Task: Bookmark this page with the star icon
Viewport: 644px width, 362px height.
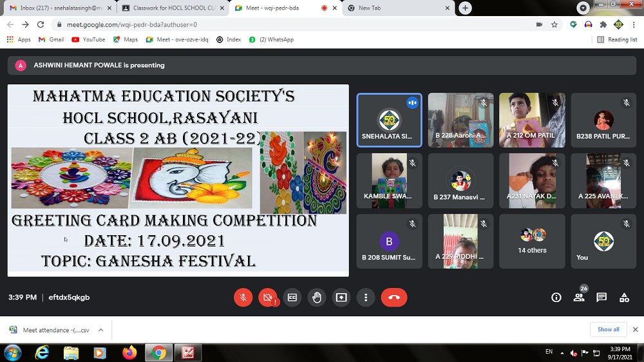Action: pos(554,24)
